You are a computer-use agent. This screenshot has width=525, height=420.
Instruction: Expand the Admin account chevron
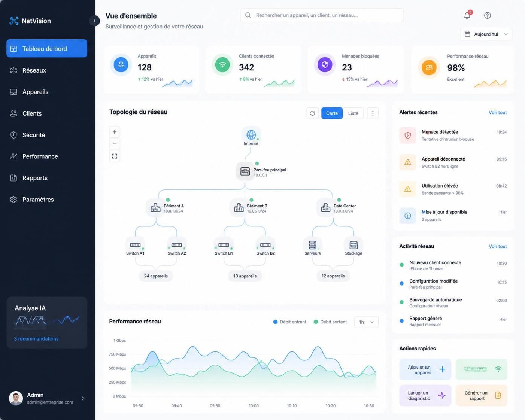[83, 398]
